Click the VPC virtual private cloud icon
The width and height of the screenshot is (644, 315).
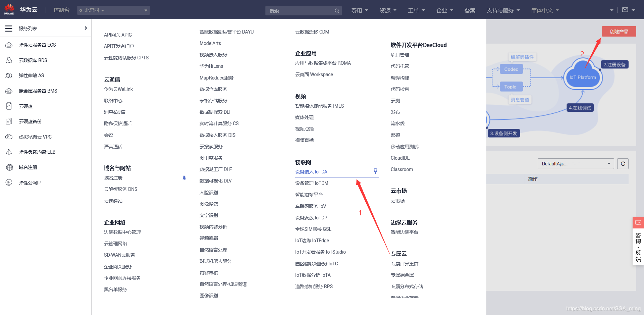point(9,137)
